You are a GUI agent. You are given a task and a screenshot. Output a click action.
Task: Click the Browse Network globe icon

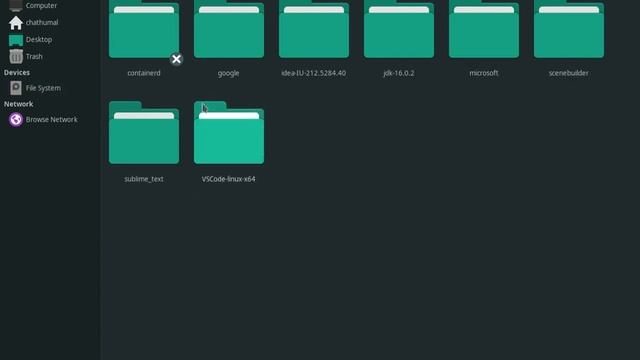16,120
